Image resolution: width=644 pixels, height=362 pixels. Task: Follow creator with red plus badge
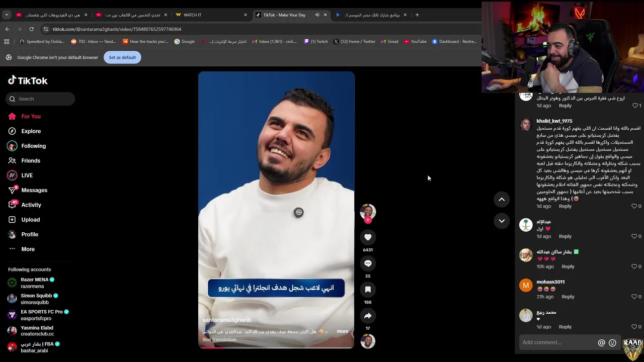[368, 220]
